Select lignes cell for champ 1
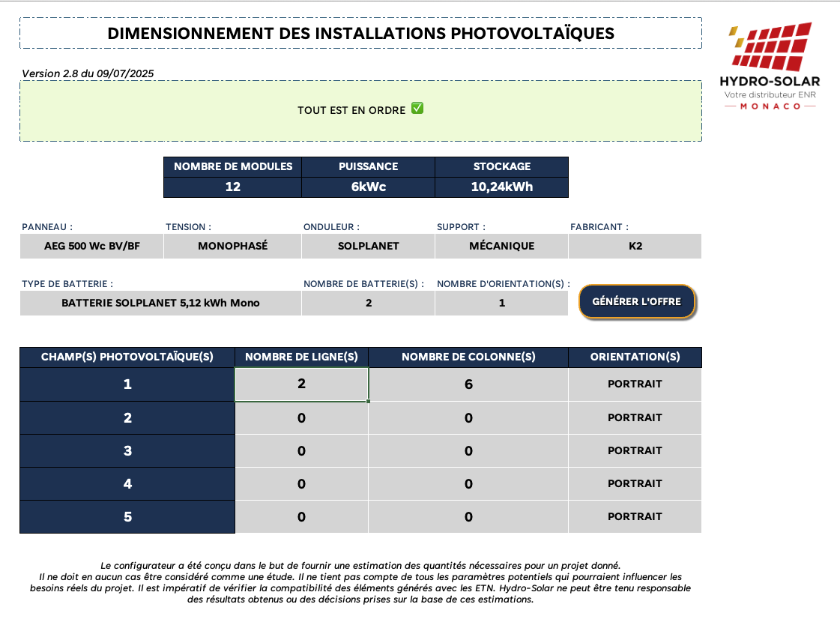The width and height of the screenshot is (840, 628). 302,384
